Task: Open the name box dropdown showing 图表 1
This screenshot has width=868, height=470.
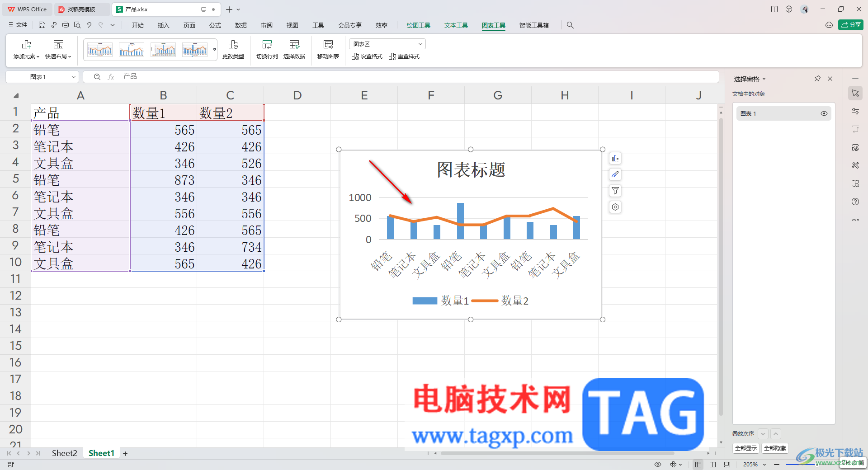Action: [74, 77]
